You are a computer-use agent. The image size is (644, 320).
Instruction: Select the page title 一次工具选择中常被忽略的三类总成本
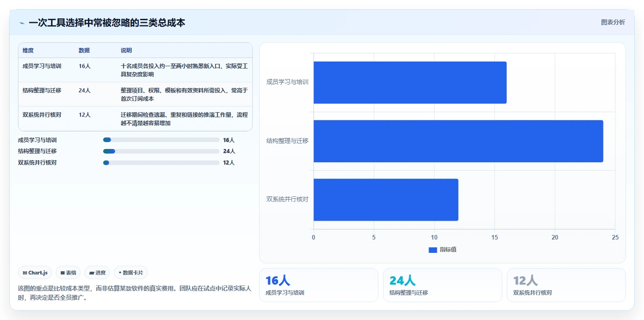[107, 23]
